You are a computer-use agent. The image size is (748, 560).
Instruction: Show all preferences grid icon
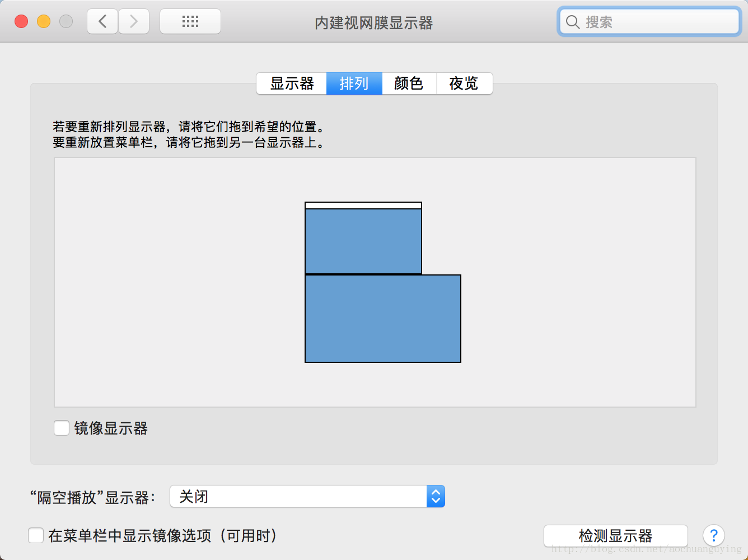[x=190, y=22]
